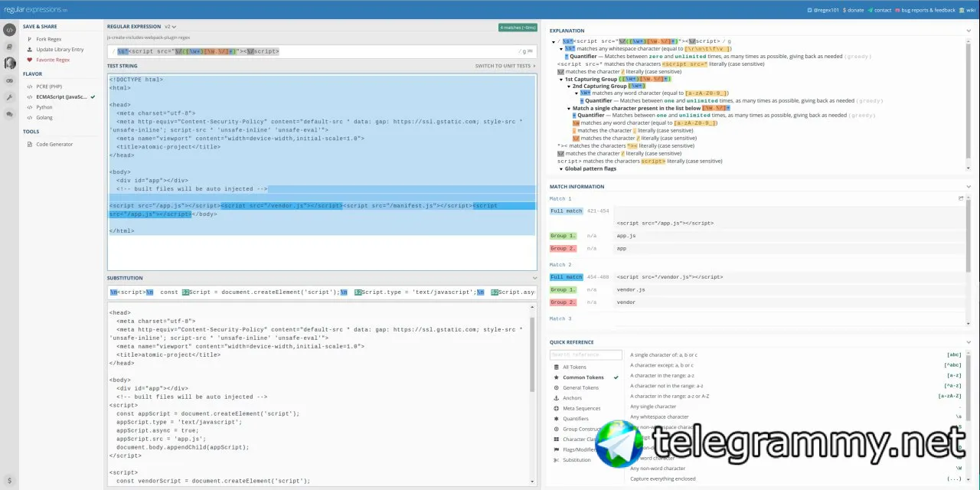
Task: Collapse the \w+ word character node
Action: (577, 93)
